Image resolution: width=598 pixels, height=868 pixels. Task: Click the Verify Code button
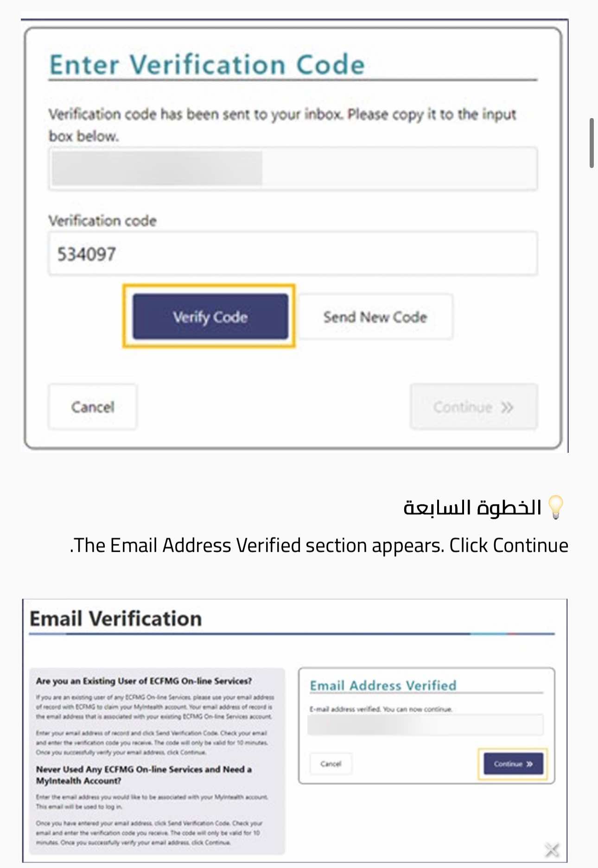pos(210,317)
